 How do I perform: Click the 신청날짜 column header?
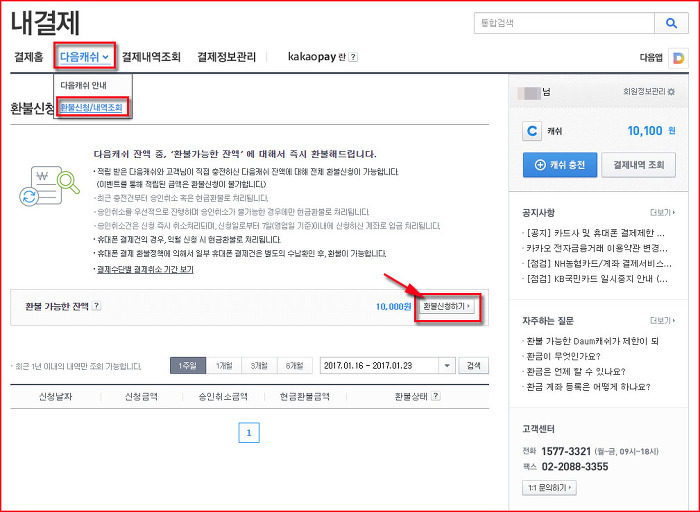coord(55,396)
